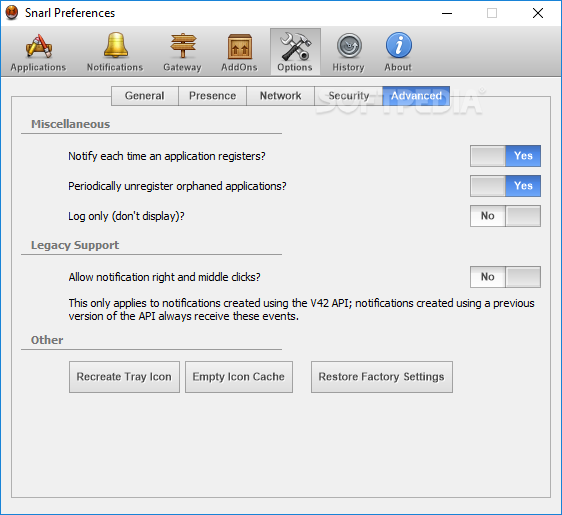The height and width of the screenshot is (515, 562).
Task: Close the Snarl Preferences window
Action: [538, 13]
